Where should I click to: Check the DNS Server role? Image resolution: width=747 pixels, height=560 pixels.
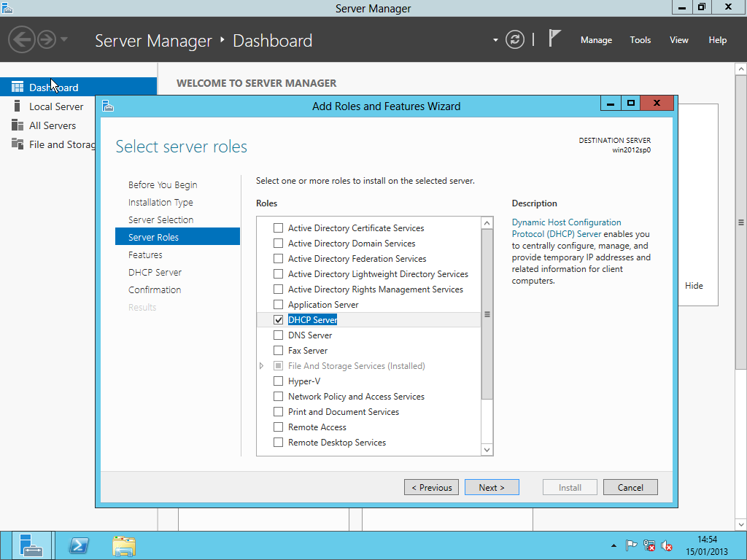[278, 335]
